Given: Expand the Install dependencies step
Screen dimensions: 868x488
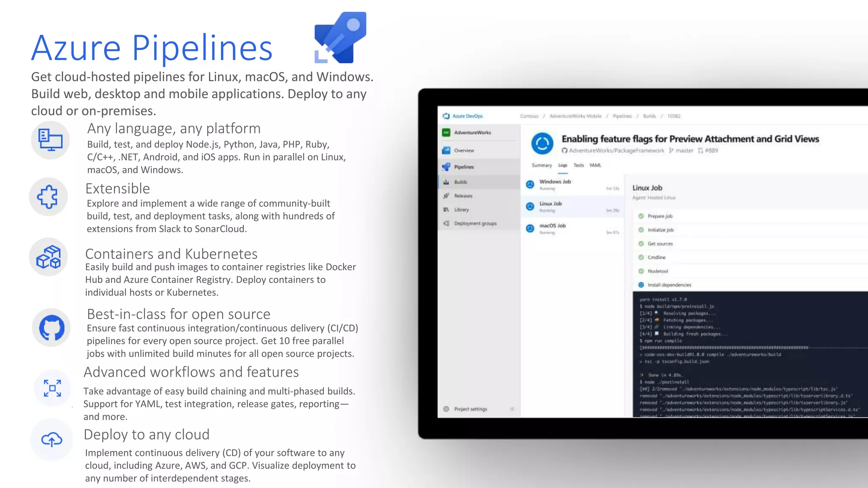Looking at the screenshot, I should (x=669, y=285).
